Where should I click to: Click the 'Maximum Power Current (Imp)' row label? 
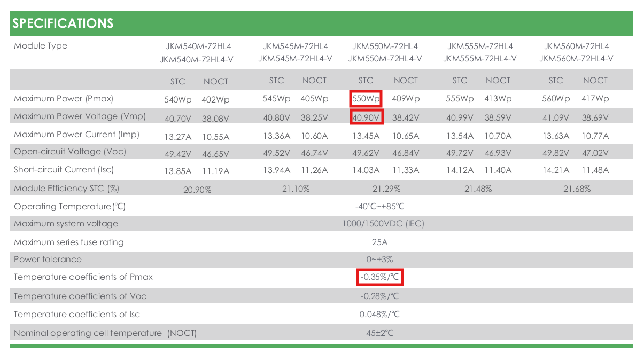click(77, 135)
